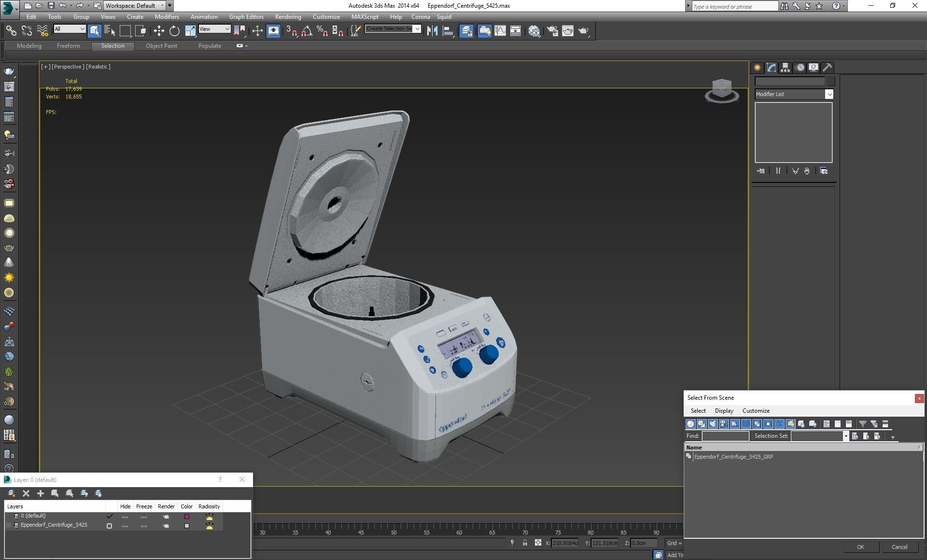Open the MAXScript menu
The image size is (927, 560).
(x=365, y=16)
